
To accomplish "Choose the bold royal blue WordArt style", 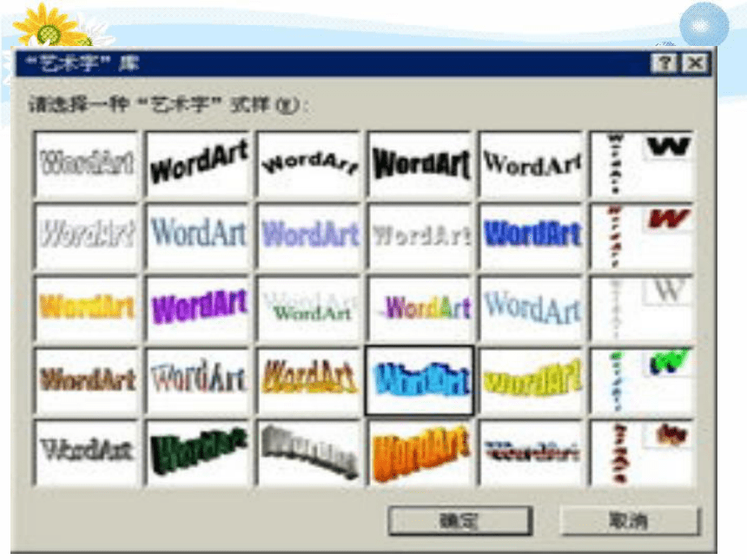I will pyautogui.click(x=532, y=235).
